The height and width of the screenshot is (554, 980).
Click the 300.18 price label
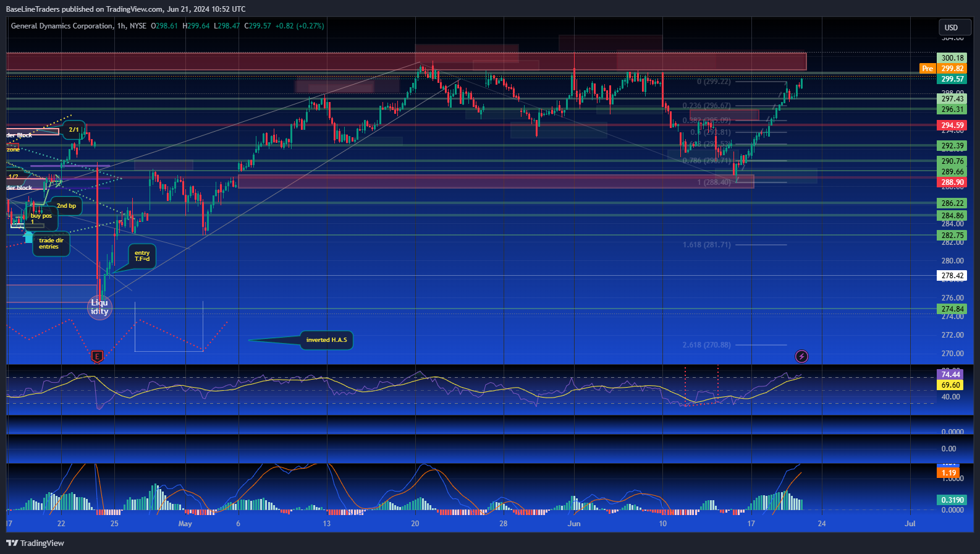pyautogui.click(x=952, y=58)
